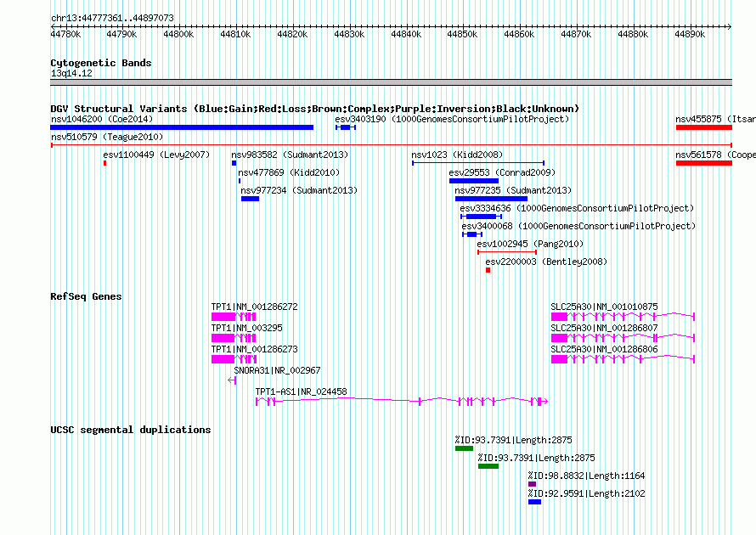The image size is (756, 535).
Task: Click the Cytogenetic Bands track title
Action: (101, 63)
